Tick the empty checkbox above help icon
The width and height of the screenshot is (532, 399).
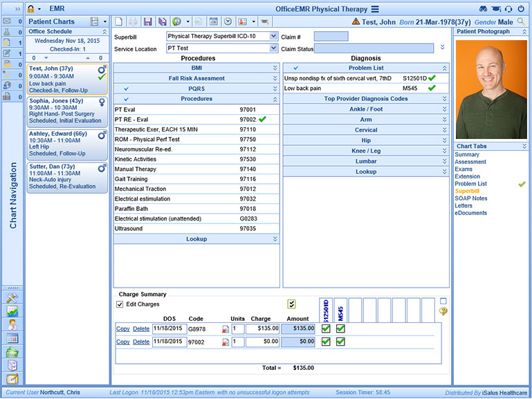coord(443,301)
